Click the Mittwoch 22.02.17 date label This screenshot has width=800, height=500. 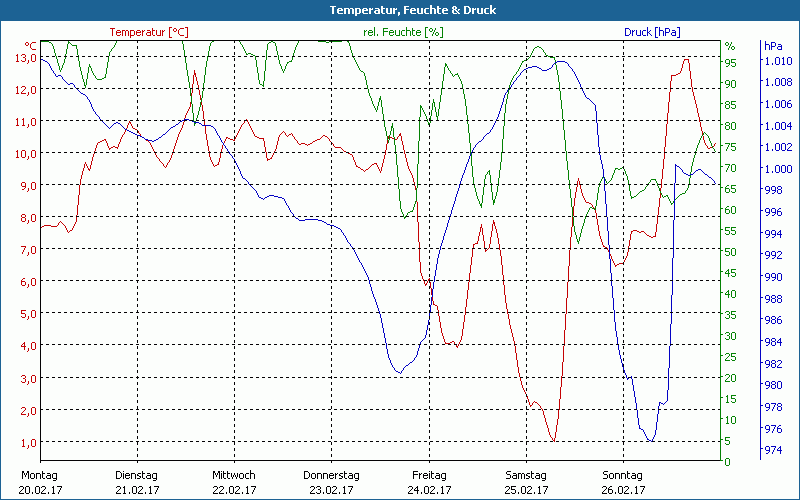click(x=234, y=482)
